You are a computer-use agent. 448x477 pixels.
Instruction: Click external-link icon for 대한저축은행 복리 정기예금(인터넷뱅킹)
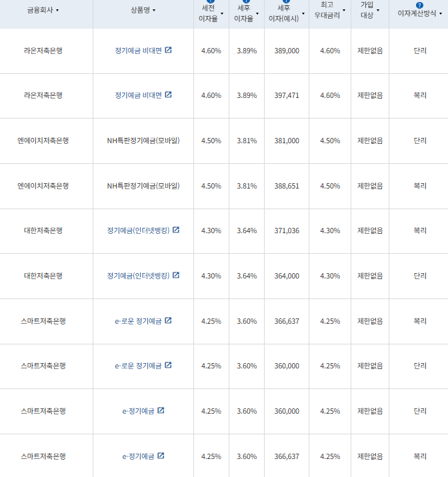click(x=176, y=230)
